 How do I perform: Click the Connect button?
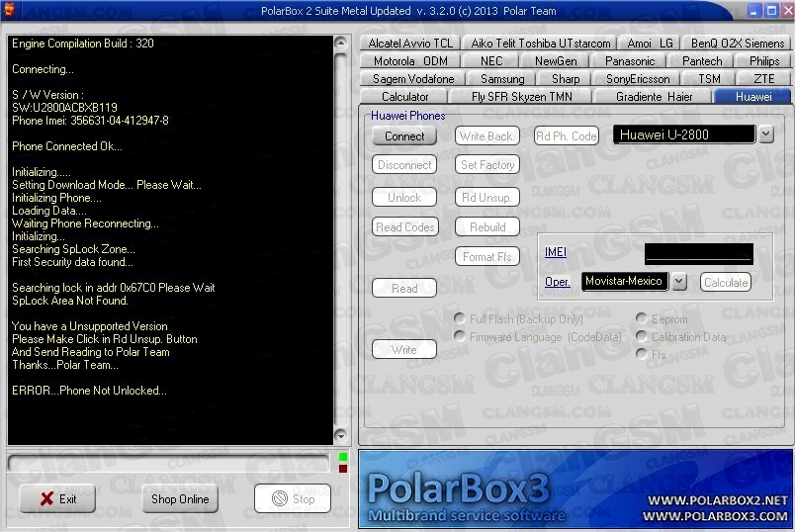tap(404, 135)
